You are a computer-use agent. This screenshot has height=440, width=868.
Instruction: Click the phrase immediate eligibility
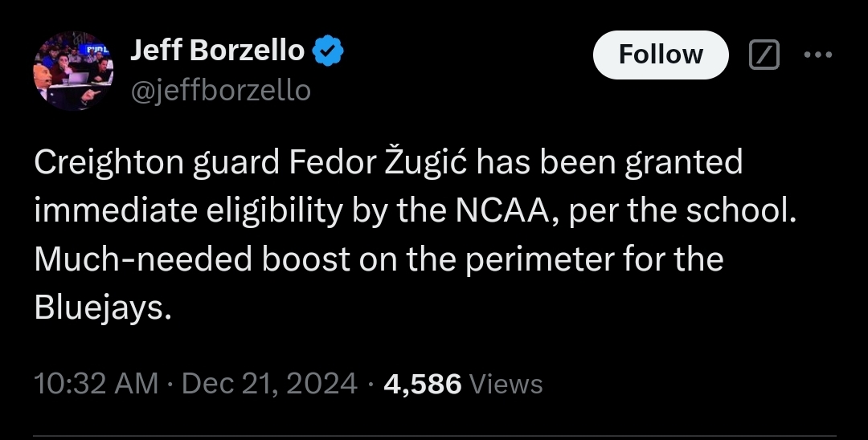(190, 212)
